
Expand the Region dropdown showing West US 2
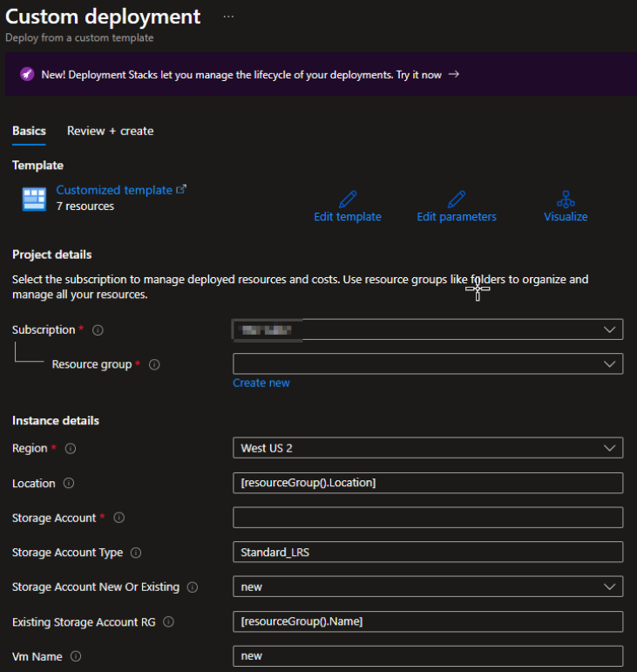[427, 448]
